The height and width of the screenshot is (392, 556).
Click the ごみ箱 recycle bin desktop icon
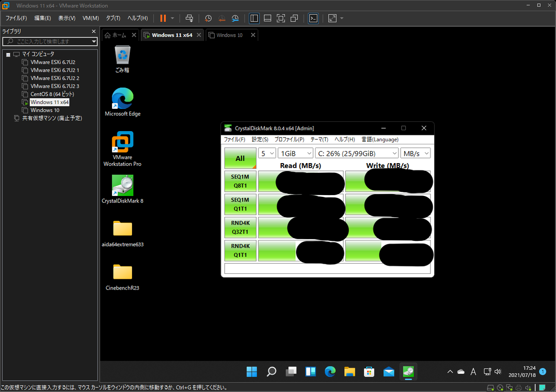[x=122, y=59]
